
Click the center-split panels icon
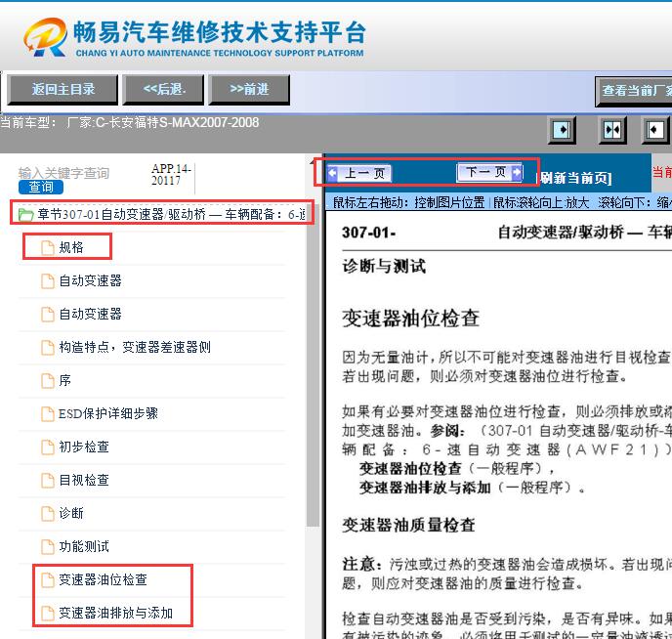click(x=612, y=130)
